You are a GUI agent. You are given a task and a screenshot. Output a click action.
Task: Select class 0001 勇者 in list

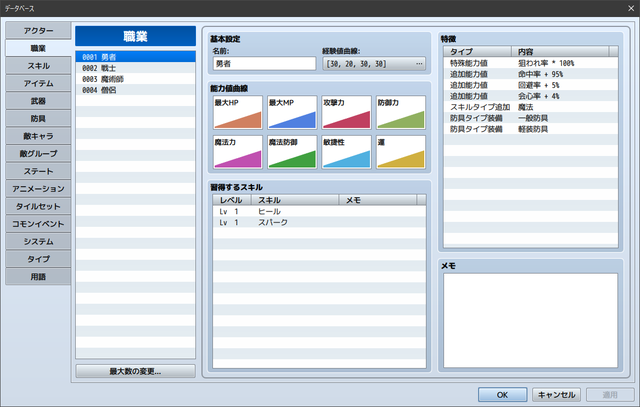[x=135, y=57]
